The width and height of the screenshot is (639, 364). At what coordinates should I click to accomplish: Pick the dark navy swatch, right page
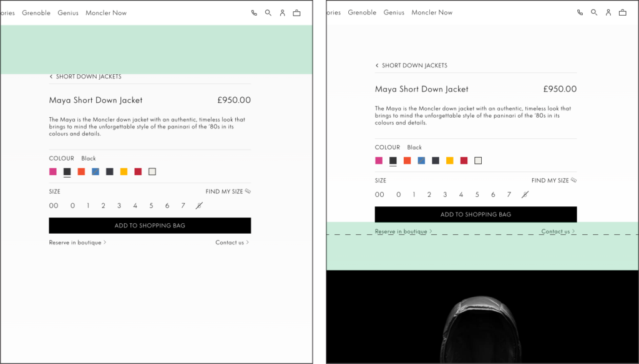click(436, 160)
